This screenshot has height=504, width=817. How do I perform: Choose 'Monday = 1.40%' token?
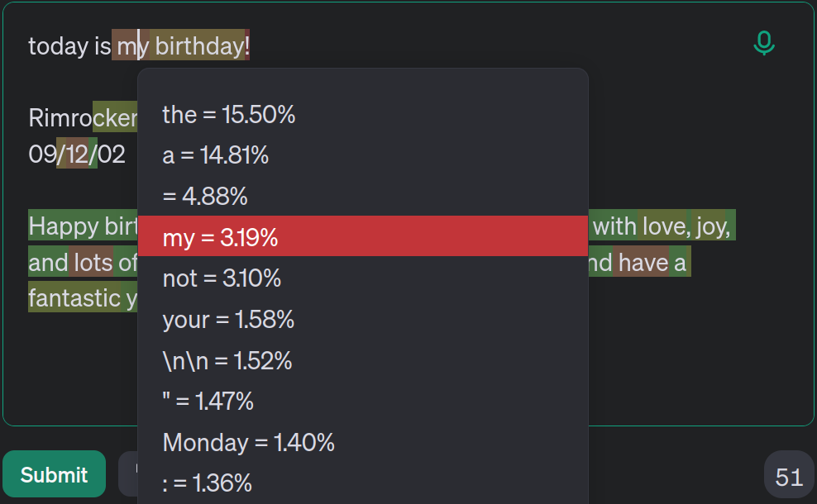tap(363, 443)
